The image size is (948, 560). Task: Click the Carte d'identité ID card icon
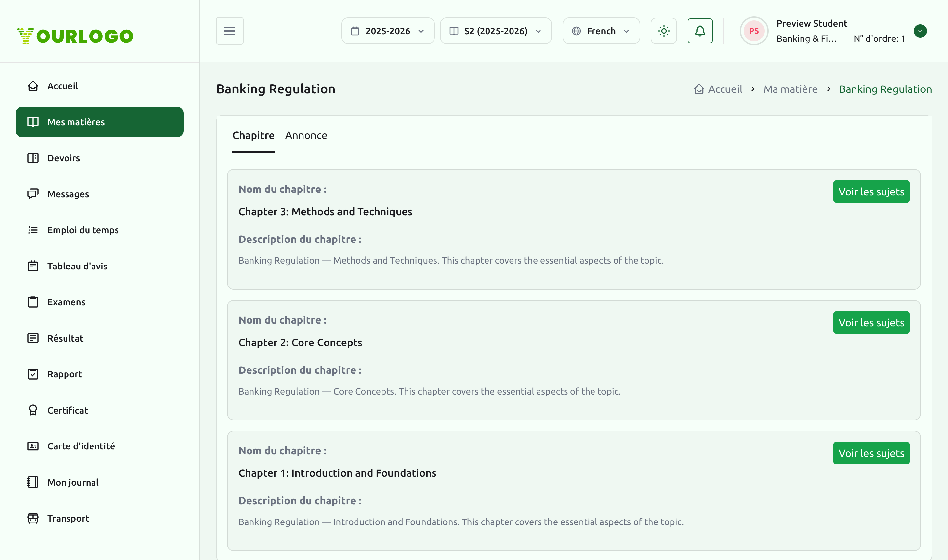coord(33,446)
